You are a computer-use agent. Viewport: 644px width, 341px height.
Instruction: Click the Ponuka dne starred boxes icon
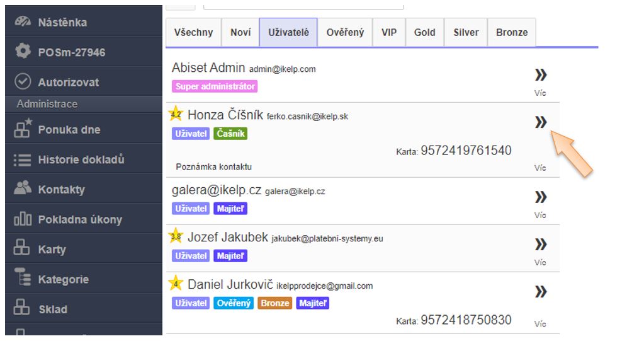pos(23,129)
